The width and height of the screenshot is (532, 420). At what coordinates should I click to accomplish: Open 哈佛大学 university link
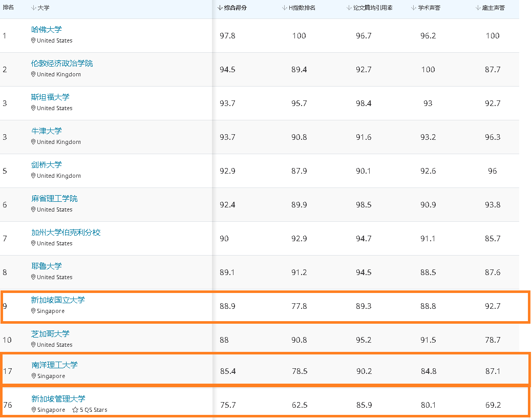click(x=47, y=30)
